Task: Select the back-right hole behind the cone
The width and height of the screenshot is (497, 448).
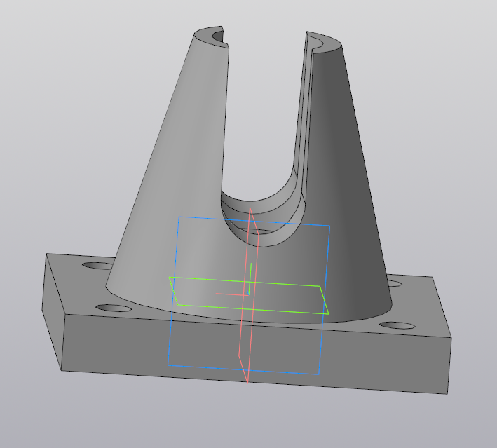Action: (x=394, y=284)
